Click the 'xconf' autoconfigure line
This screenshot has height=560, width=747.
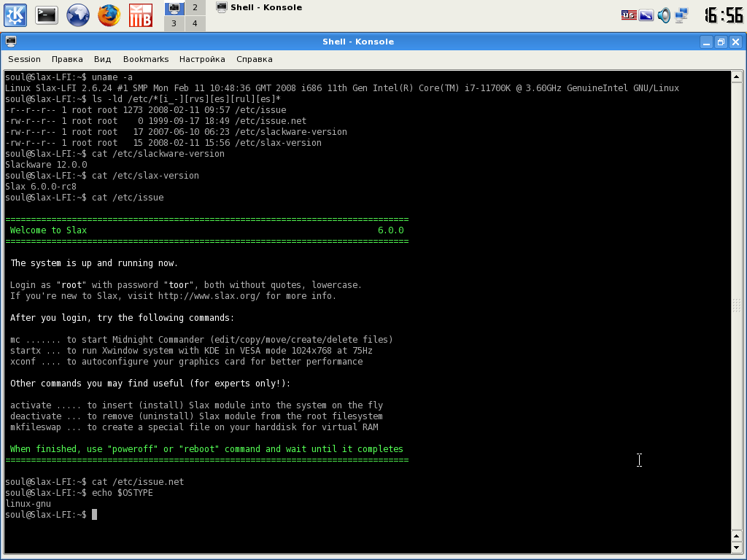[x=186, y=361]
